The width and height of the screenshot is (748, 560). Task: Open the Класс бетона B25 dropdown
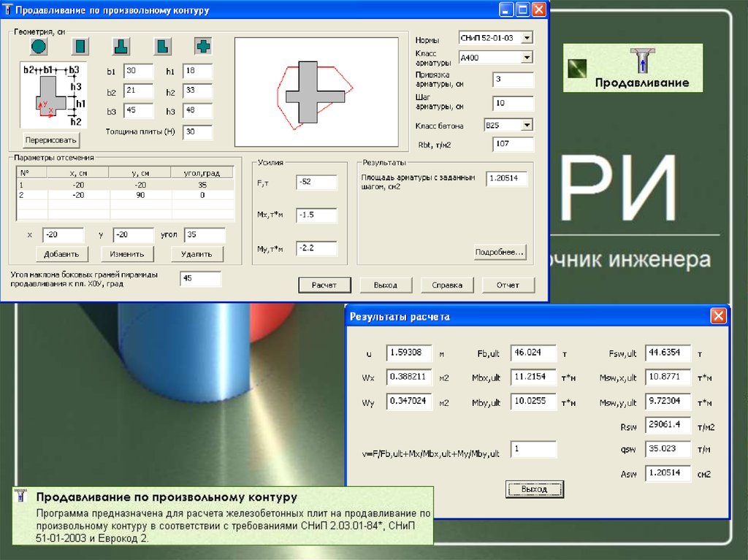point(527,125)
